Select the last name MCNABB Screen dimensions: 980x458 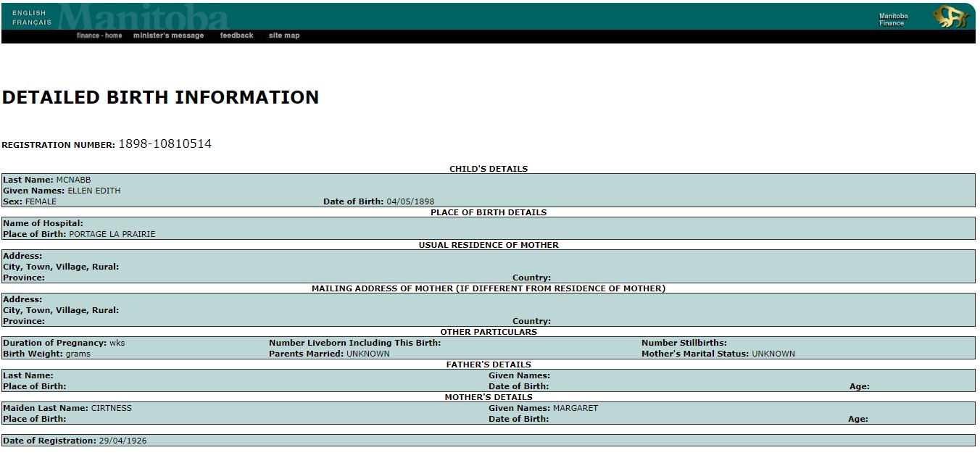click(x=74, y=180)
